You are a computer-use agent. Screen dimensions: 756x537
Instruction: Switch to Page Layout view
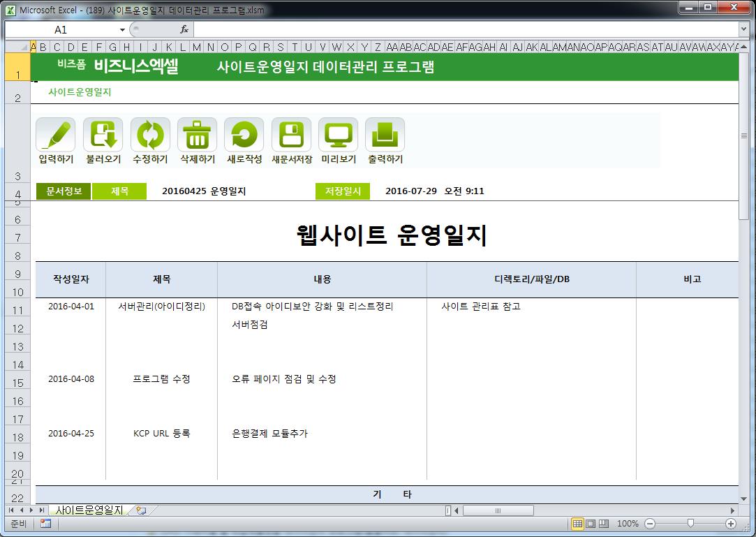coord(591,524)
